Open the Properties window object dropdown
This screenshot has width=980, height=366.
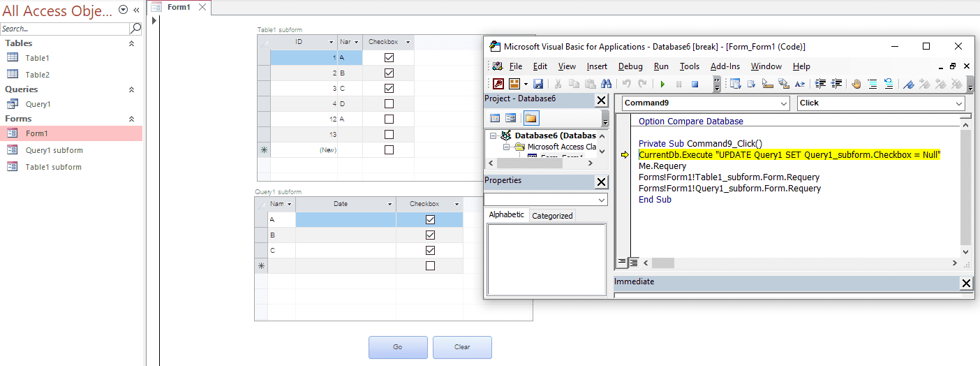point(602,200)
